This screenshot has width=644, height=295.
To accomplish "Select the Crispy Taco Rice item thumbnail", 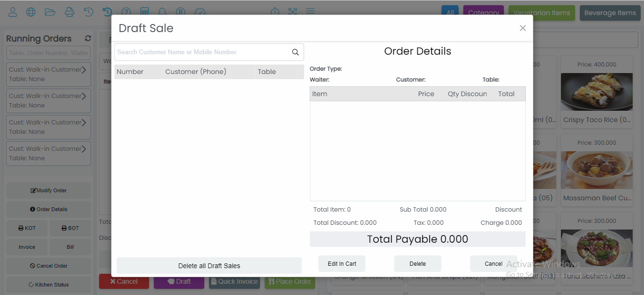I will (x=596, y=91).
